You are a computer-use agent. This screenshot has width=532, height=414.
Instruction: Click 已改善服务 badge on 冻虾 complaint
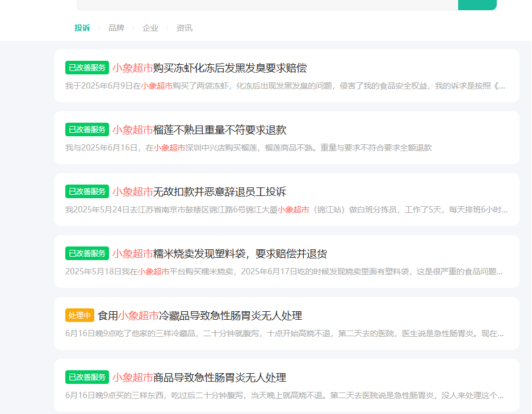87,68
